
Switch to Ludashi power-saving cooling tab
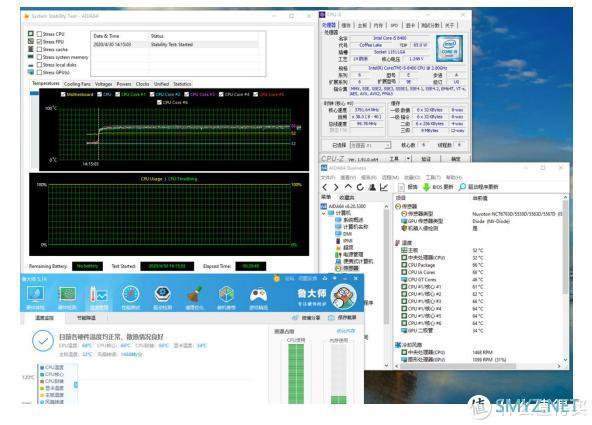[x=86, y=318]
